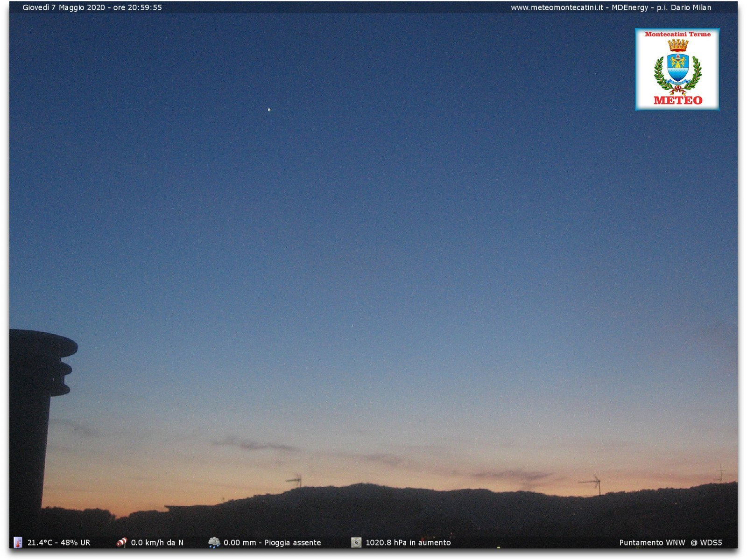Click the barometer pressure icon
Viewport: 747px width, 560px height.
356,542
